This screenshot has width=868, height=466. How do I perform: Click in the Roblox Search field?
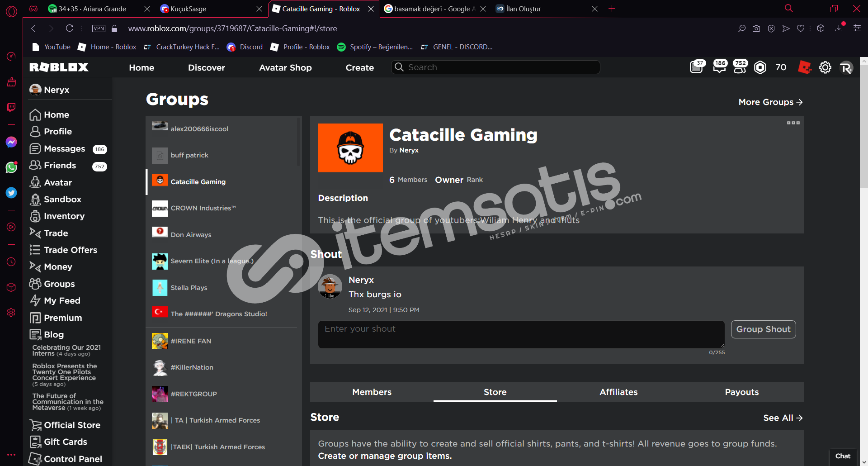point(495,67)
